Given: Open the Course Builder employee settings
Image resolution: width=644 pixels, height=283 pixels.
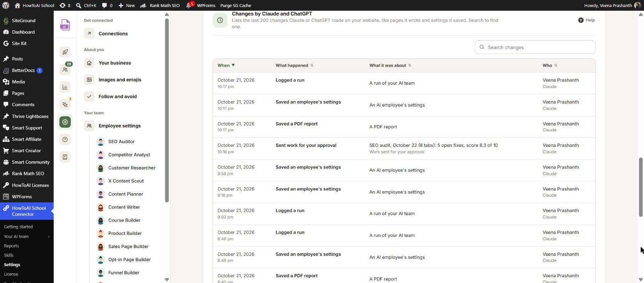Looking at the screenshot, I should pyautogui.click(x=124, y=220).
